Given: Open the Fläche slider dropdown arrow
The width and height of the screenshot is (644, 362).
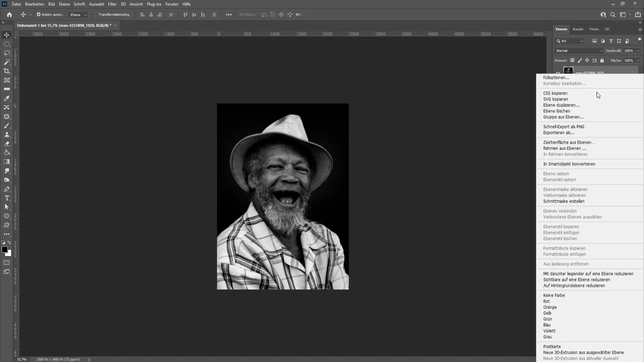Looking at the screenshot, I should [638, 60].
